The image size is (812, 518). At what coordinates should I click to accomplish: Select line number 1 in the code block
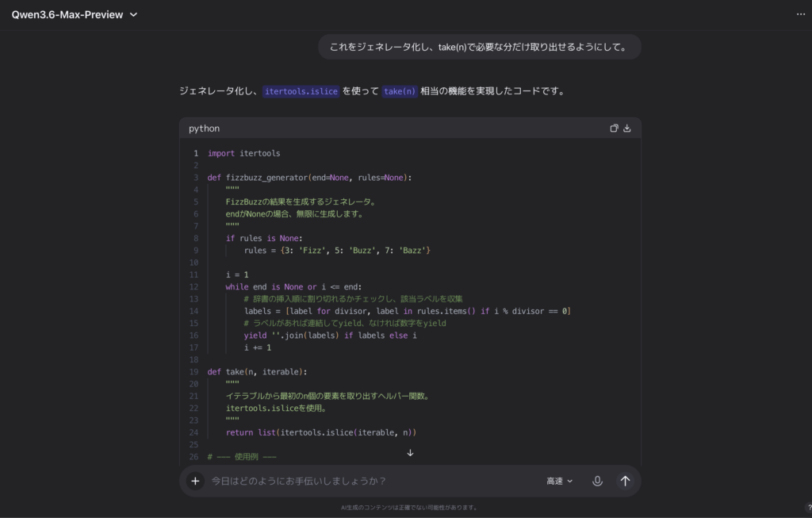click(x=195, y=153)
